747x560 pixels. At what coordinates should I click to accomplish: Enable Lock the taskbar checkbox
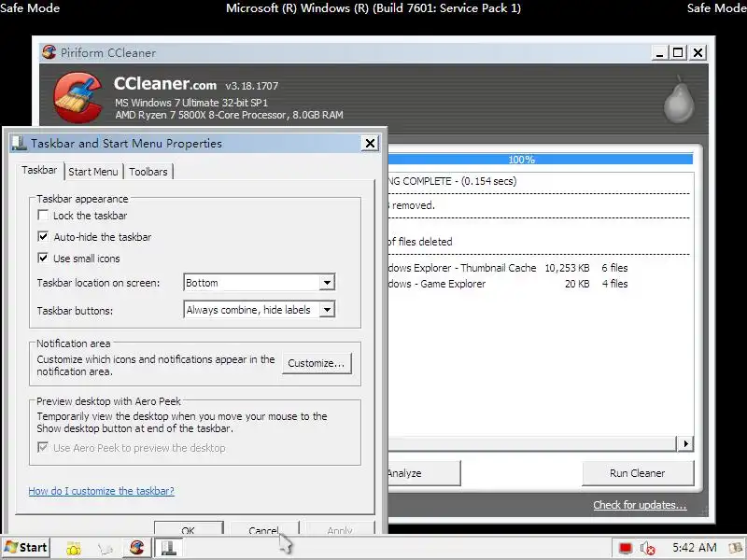tap(43, 216)
